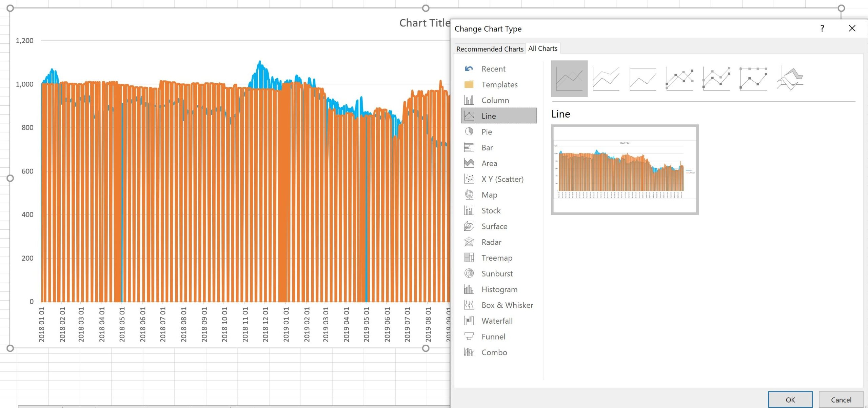Image resolution: width=868 pixels, height=408 pixels.
Task: Open the Templates folder category
Action: pyautogui.click(x=499, y=84)
